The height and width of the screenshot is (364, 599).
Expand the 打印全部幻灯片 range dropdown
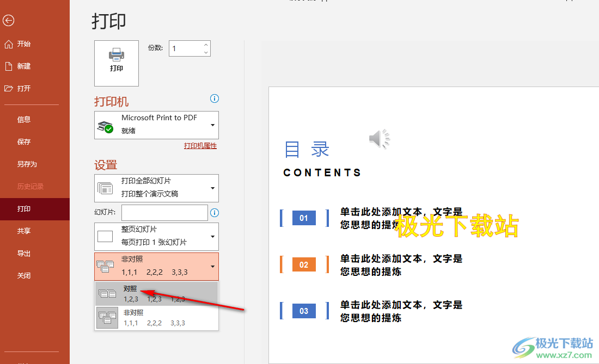pos(157,188)
